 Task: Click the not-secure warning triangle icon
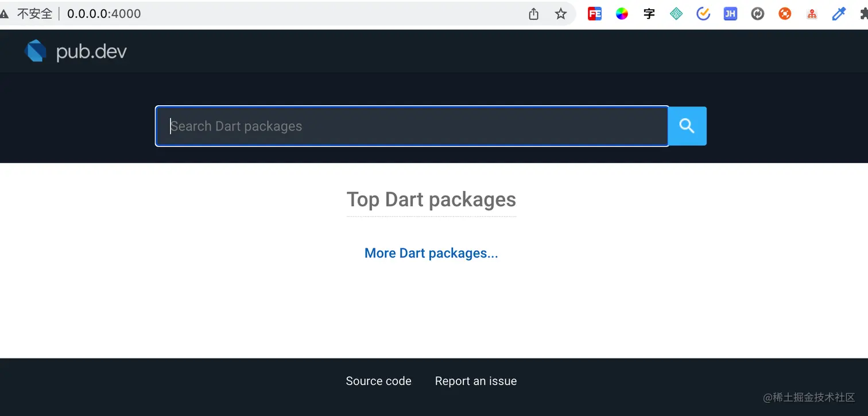(4, 14)
